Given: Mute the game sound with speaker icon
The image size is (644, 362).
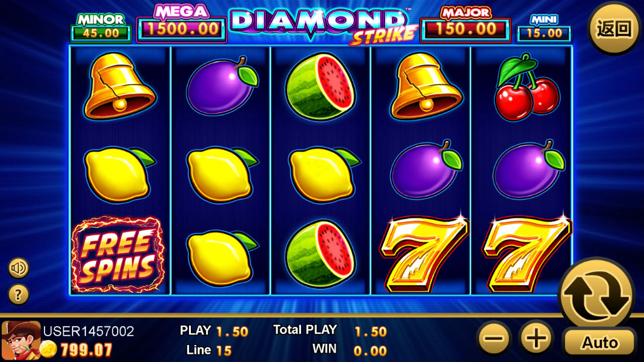Looking at the screenshot, I should click(18, 268).
